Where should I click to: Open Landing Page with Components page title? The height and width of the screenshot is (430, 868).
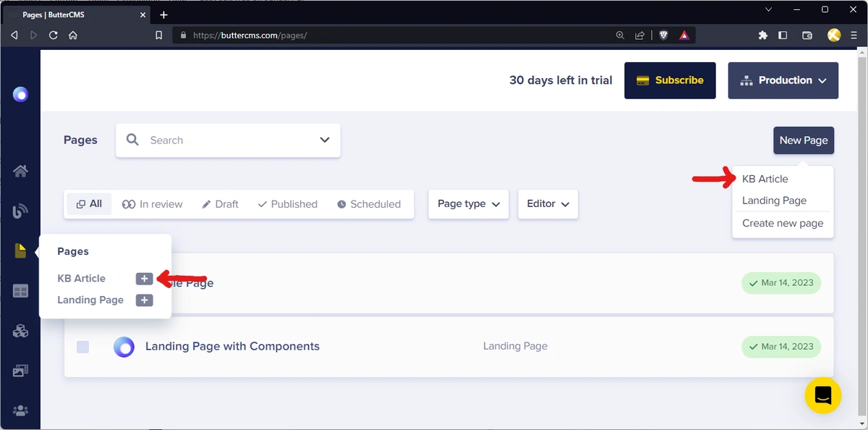pos(232,347)
